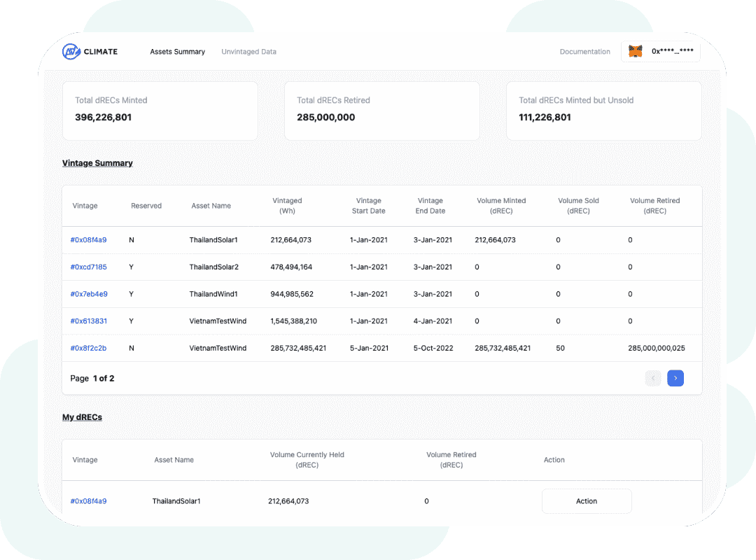The width and height of the screenshot is (756, 560).
Task: Open the Documentation link
Action: coord(584,51)
